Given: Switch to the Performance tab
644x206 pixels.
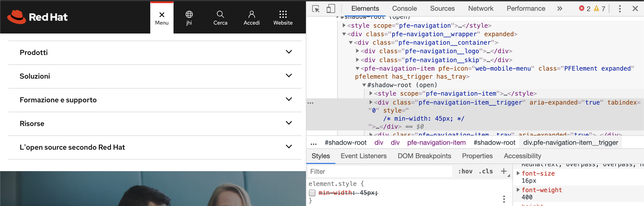Looking at the screenshot, I should tap(526, 8).
